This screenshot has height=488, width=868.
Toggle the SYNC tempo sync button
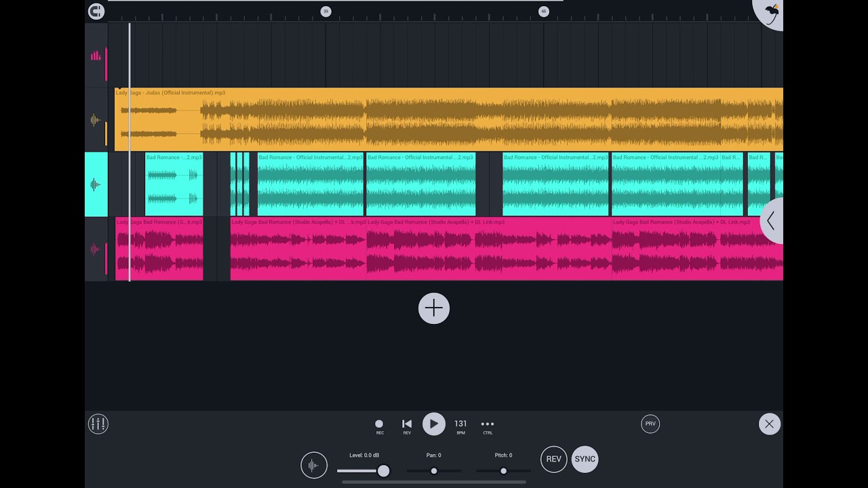point(585,459)
